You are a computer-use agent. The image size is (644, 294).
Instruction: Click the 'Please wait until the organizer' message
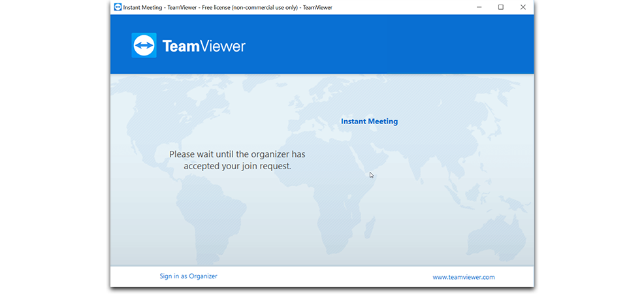[237, 161]
